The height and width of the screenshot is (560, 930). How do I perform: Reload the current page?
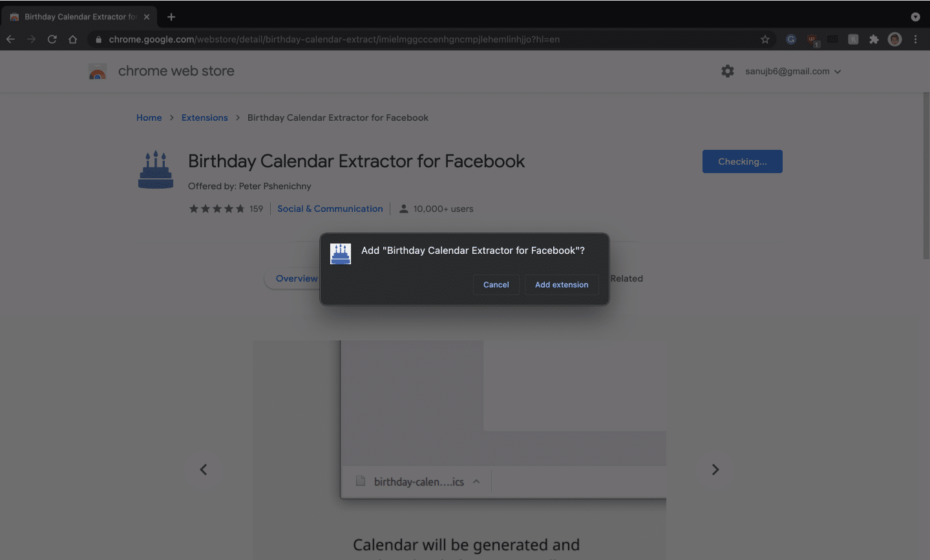tap(52, 39)
